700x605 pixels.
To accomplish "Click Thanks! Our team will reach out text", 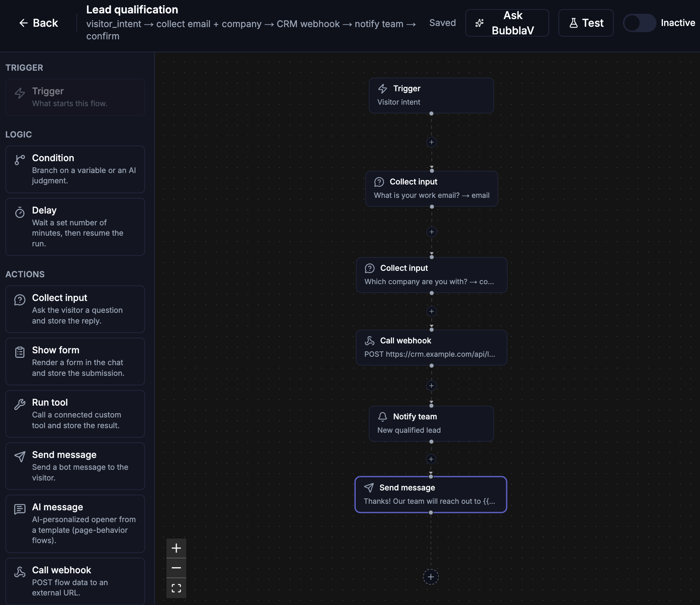I will tap(429, 501).
